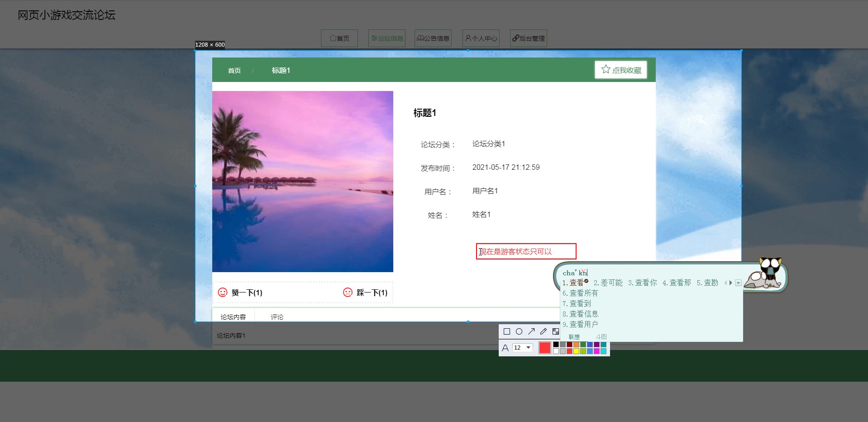Open the 论坛内容 tab
Image resolution: width=868 pixels, height=422 pixels.
click(233, 317)
